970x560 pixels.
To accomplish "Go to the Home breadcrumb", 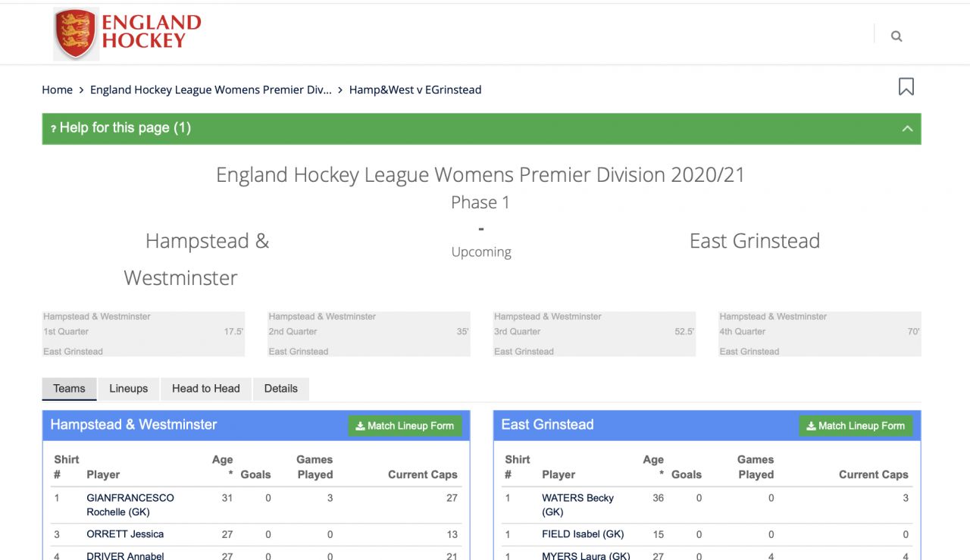I will click(x=57, y=89).
